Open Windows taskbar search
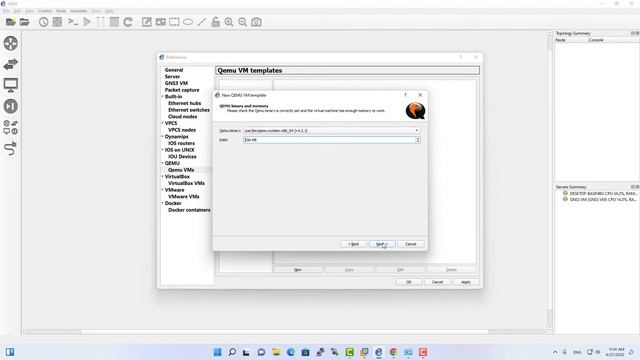 point(232,352)
